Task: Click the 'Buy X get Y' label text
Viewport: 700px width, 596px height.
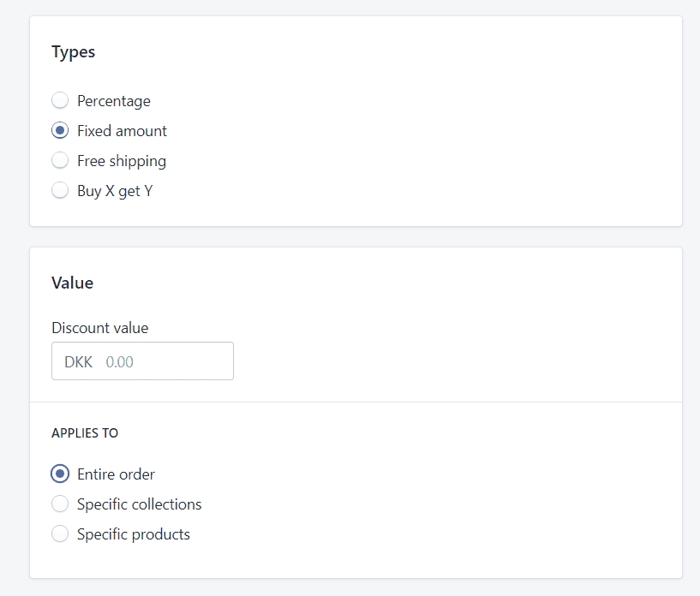Action: tap(115, 191)
